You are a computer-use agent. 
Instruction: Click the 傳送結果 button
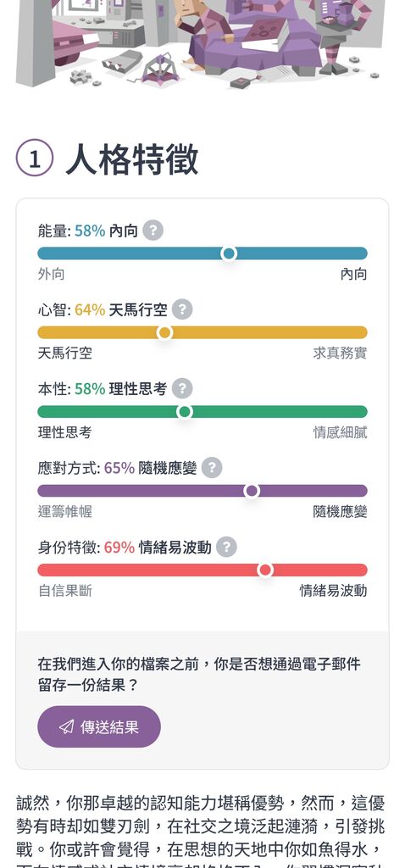click(x=99, y=726)
